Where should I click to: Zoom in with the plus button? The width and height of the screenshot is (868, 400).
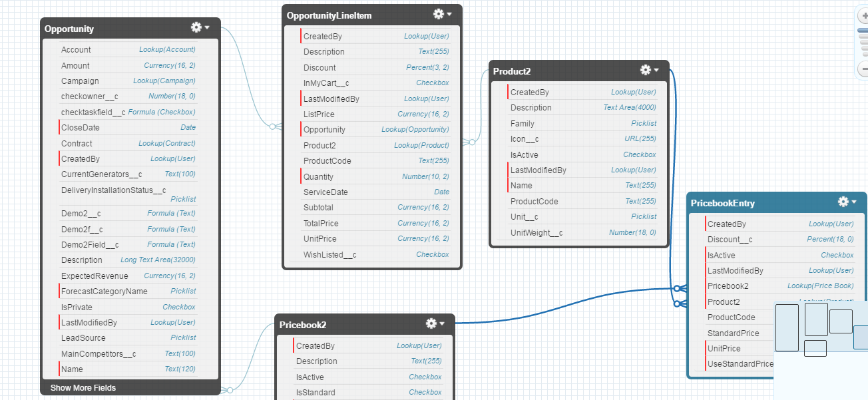click(864, 15)
